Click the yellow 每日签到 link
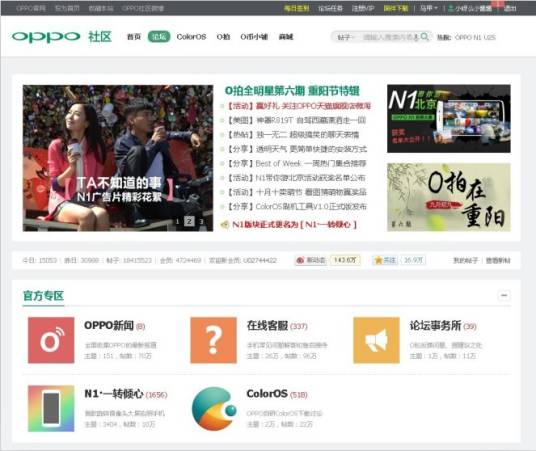Screen dimensions: 536x451 [x=296, y=8]
